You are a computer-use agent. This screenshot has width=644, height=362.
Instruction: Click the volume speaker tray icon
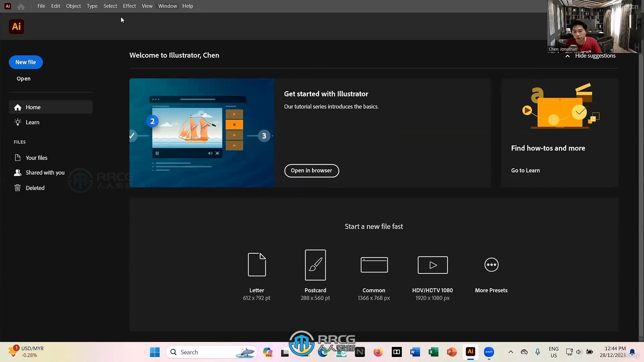[579, 352]
